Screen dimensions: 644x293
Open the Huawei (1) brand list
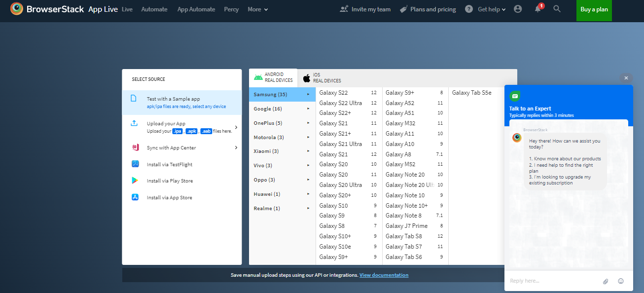click(282, 194)
